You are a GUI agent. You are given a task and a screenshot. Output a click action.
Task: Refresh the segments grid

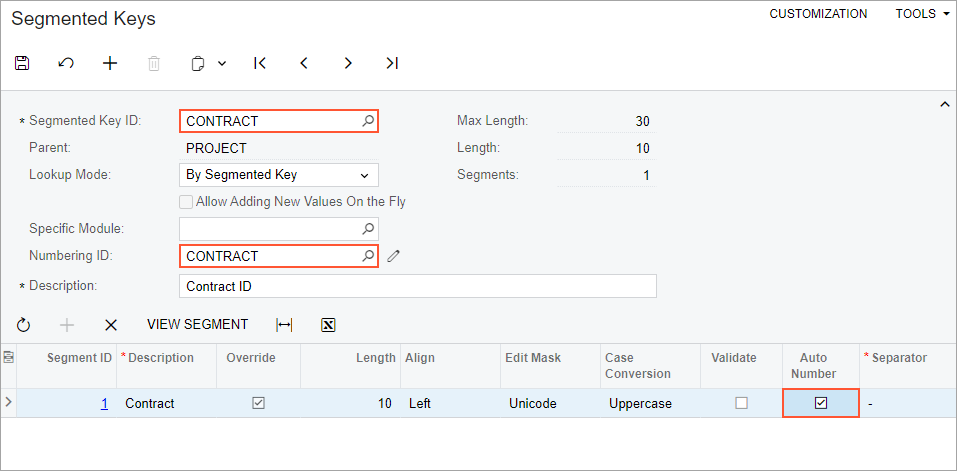[x=24, y=325]
